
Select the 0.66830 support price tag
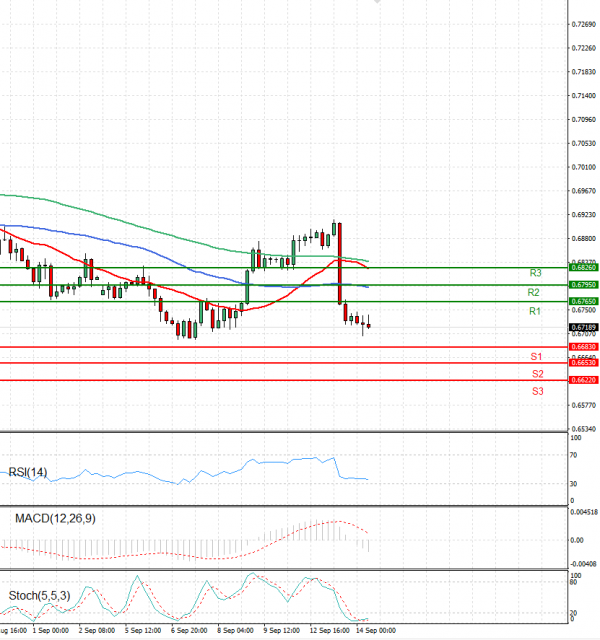[x=583, y=347]
